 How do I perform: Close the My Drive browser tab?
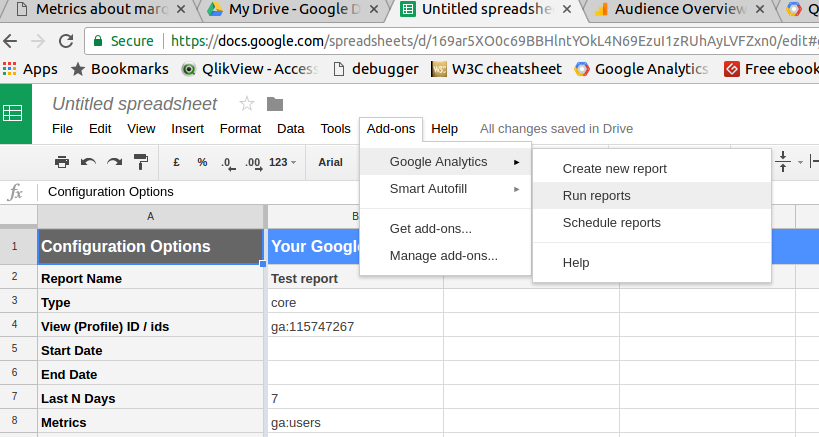tap(374, 9)
